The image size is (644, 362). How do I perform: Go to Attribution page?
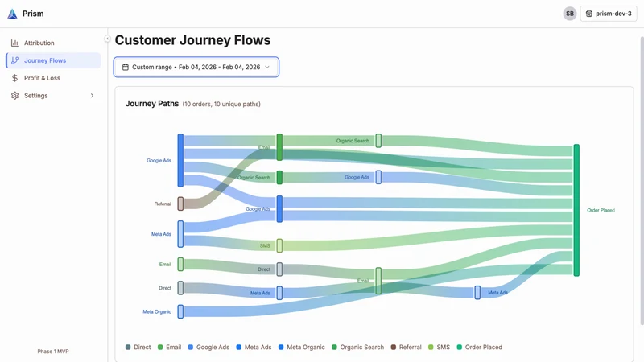53,43
